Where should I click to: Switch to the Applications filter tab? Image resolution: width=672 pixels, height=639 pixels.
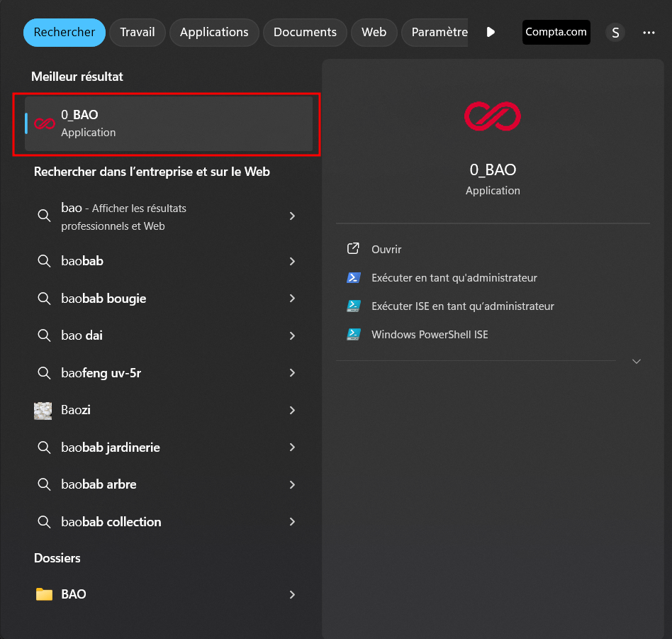point(214,33)
